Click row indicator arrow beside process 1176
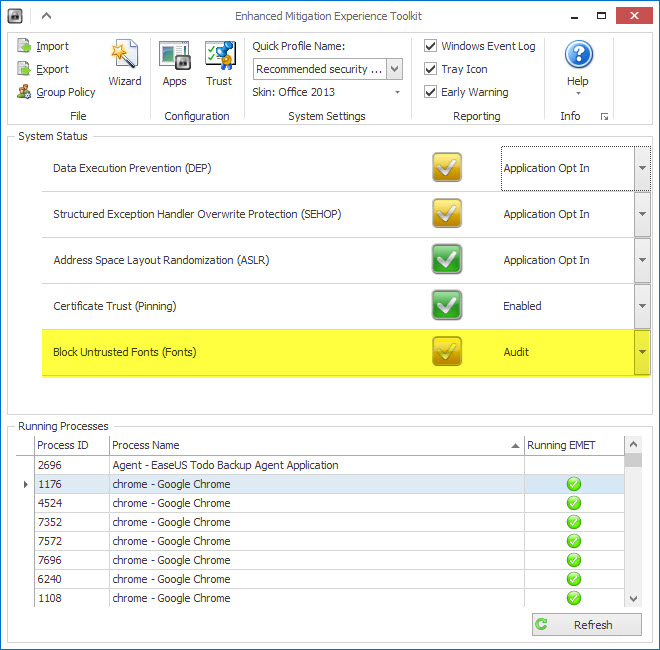Image resolution: width=660 pixels, height=650 pixels. point(26,484)
